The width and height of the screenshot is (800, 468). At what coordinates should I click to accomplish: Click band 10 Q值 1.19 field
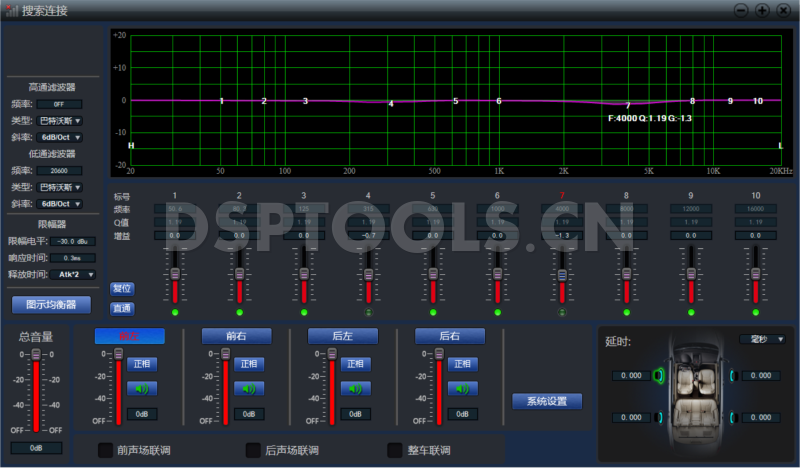pyautogui.click(x=756, y=222)
